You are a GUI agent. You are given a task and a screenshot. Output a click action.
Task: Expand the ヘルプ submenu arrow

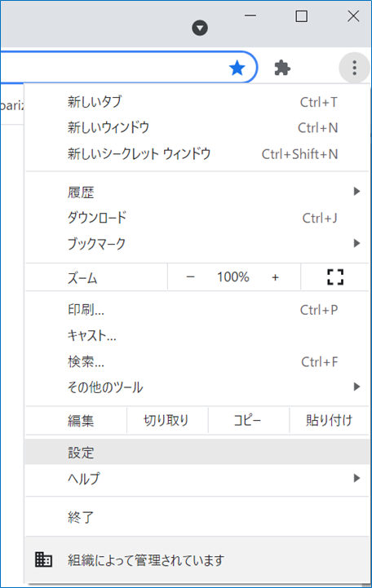tap(356, 478)
